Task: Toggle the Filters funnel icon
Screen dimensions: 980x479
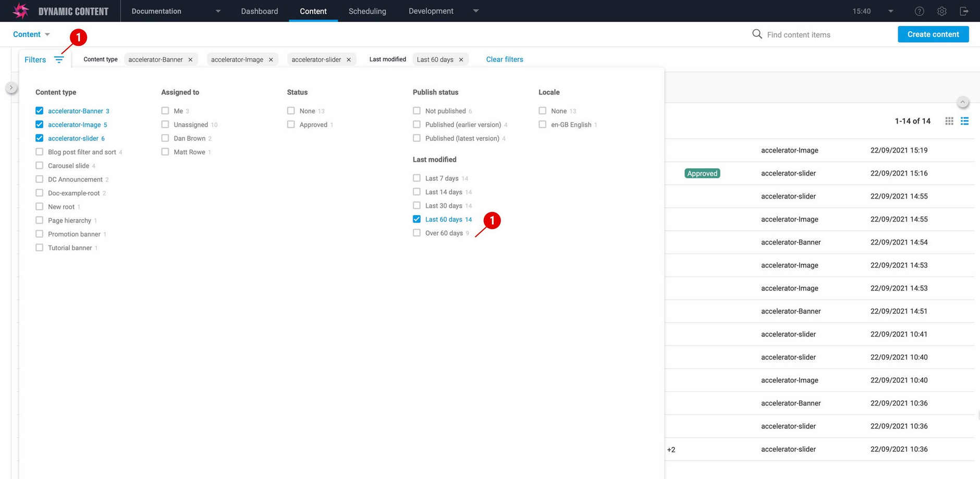Action: [x=59, y=59]
